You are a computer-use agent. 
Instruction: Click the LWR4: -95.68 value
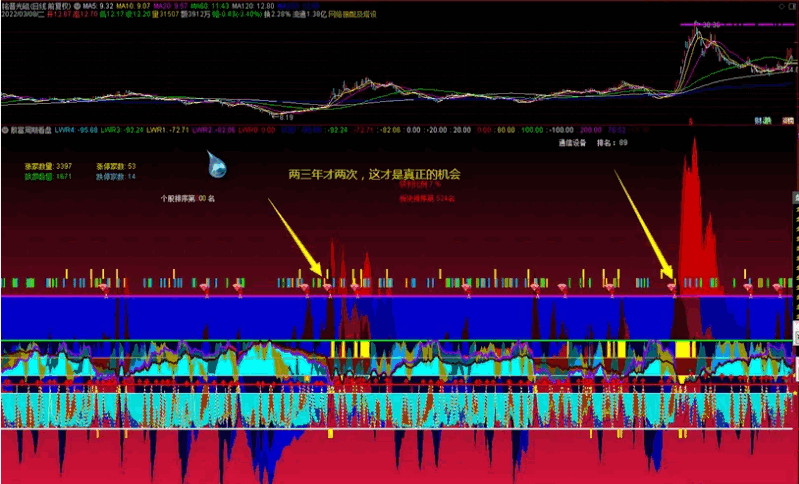pos(76,130)
